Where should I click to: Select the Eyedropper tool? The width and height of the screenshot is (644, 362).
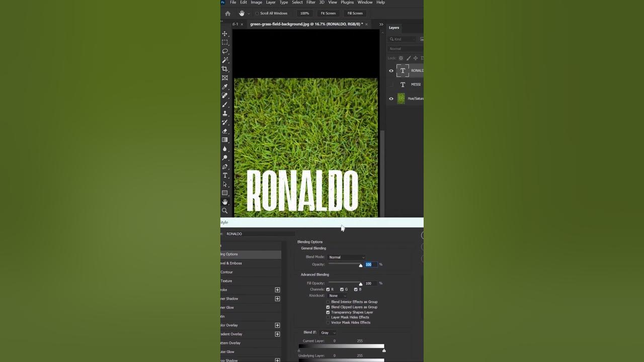click(225, 86)
